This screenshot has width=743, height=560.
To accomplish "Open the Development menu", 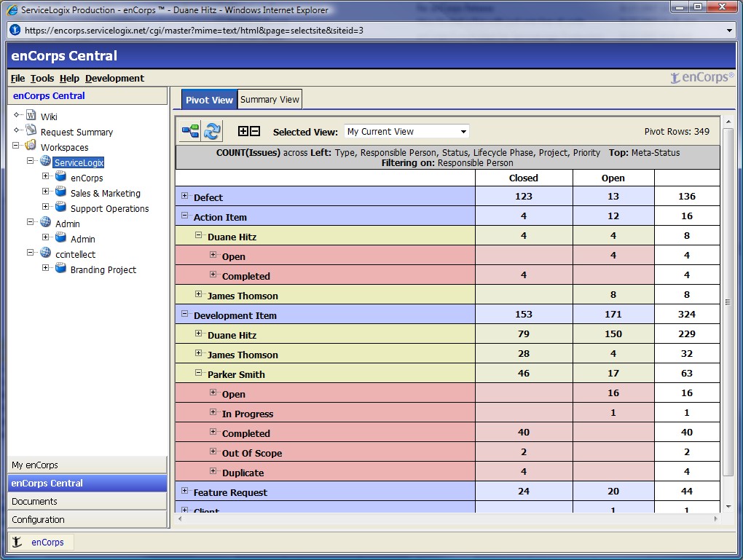I will click(114, 78).
